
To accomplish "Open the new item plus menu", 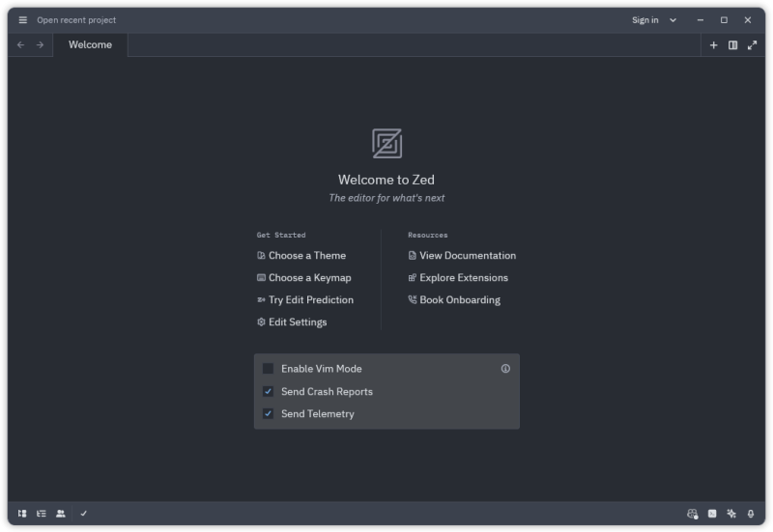I will click(x=713, y=44).
